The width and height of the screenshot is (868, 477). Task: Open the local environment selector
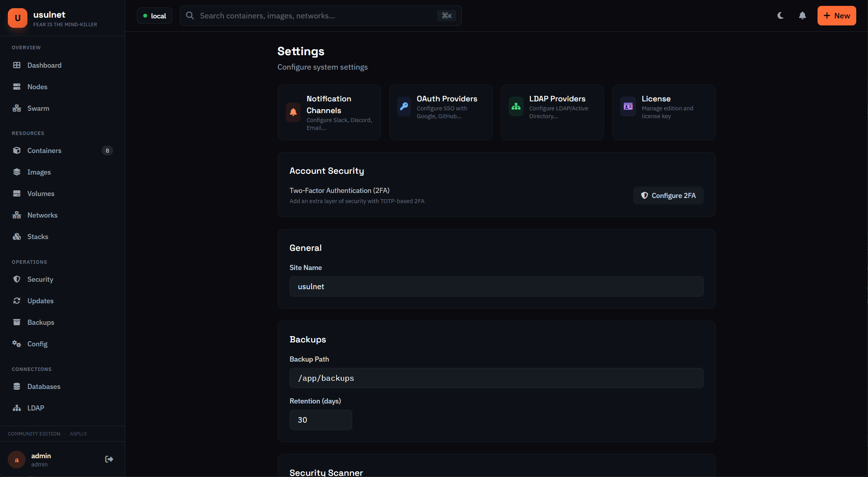click(x=154, y=16)
